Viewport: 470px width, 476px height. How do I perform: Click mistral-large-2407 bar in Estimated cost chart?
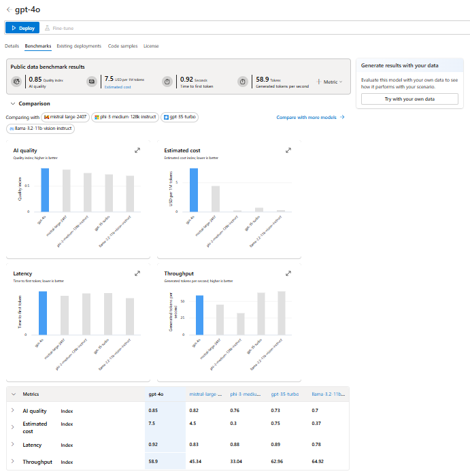pyautogui.click(x=216, y=199)
